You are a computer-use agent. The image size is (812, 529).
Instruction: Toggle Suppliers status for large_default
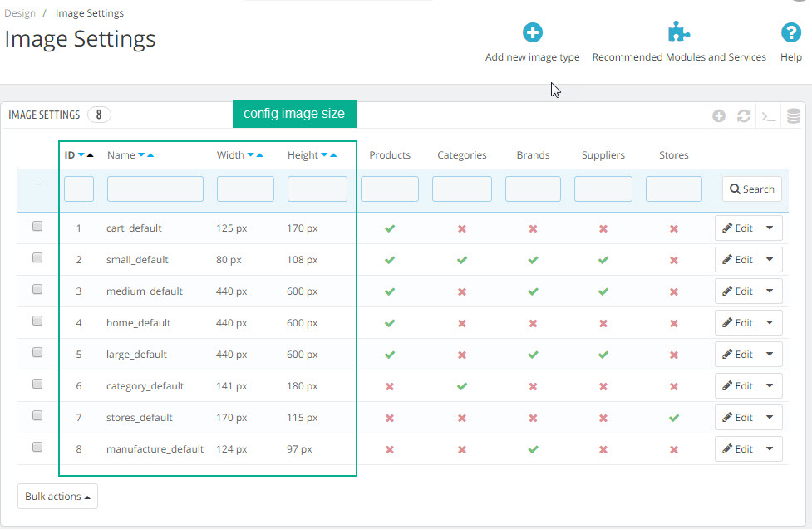coord(603,355)
